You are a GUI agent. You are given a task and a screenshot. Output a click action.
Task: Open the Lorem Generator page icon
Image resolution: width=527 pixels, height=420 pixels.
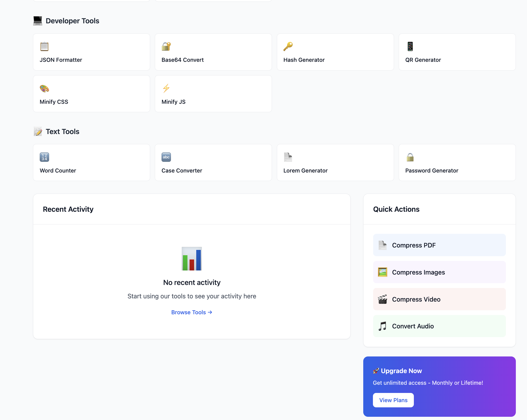click(x=288, y=157)
